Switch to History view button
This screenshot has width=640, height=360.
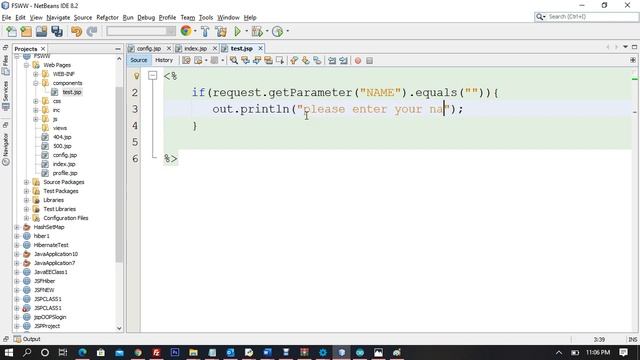164,60
